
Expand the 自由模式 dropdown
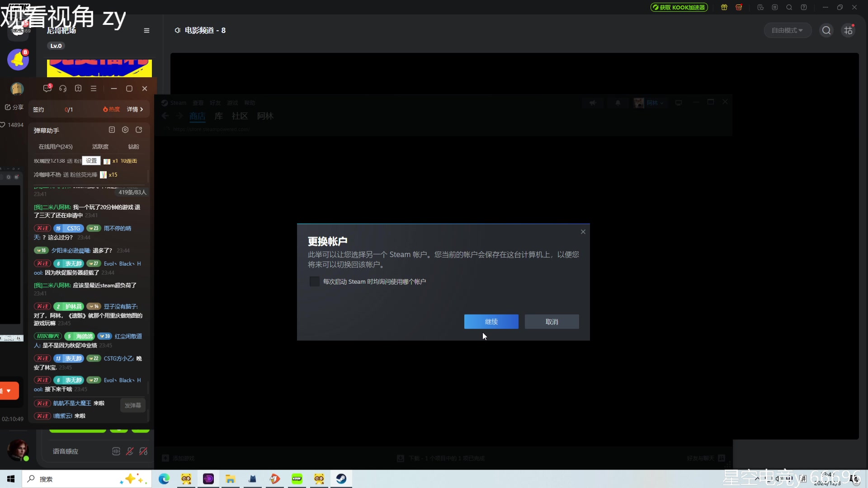[787, 30]
